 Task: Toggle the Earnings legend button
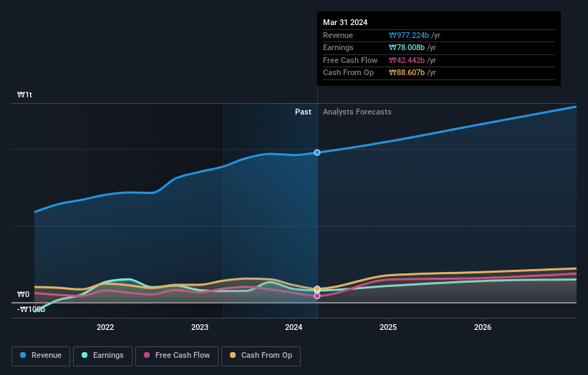102,356
